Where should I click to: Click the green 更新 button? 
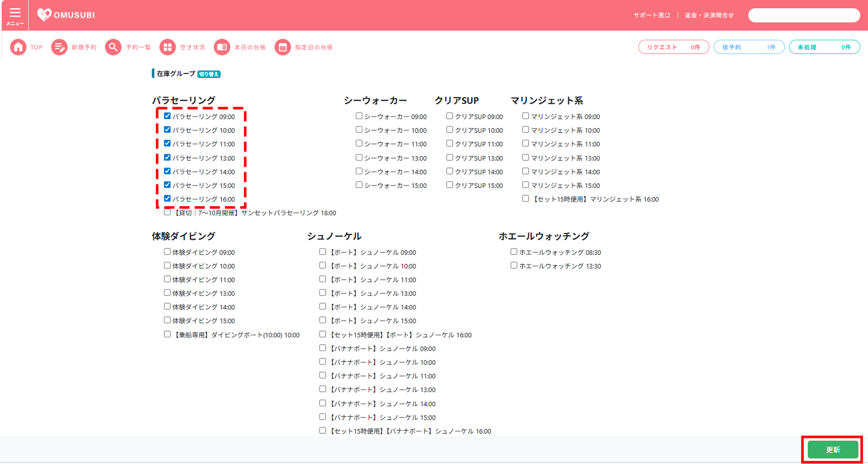pyautogui.click(x=833, y=450)
